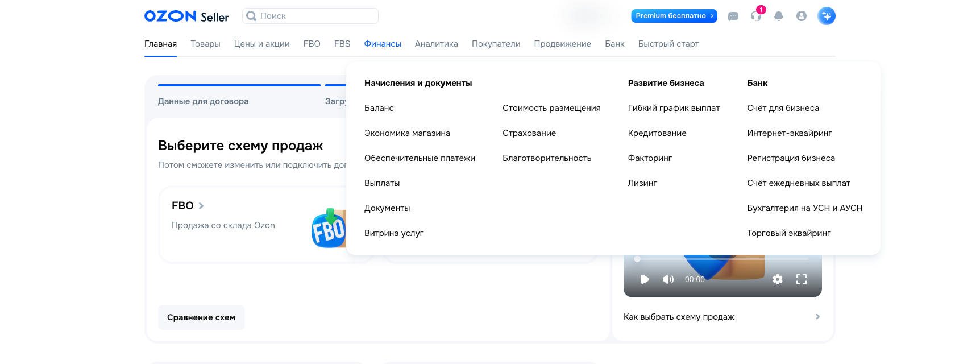Select Витрина услуг
Image resolution: width=980 pixels, height=364 pixels.
(394, 233)
